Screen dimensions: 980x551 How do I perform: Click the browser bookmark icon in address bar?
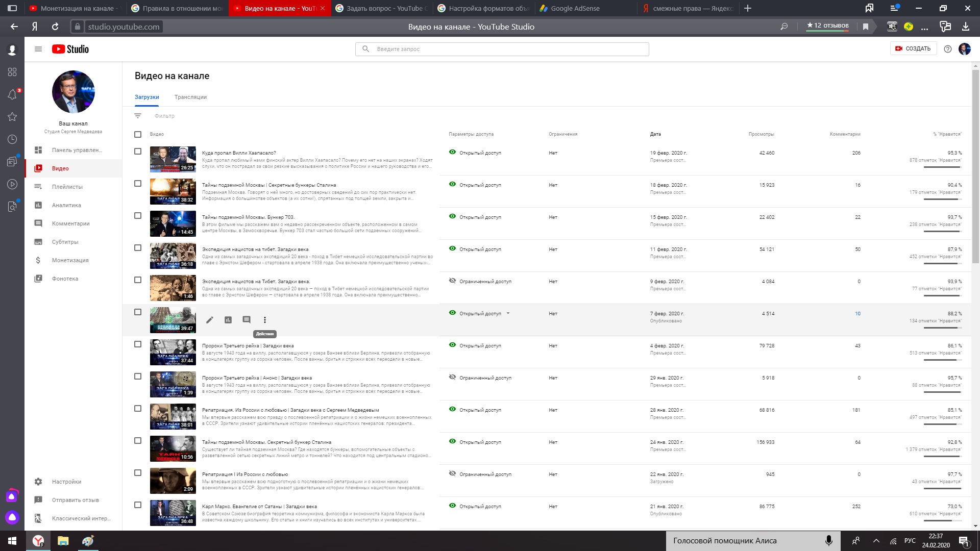click(x=866, y=27)
